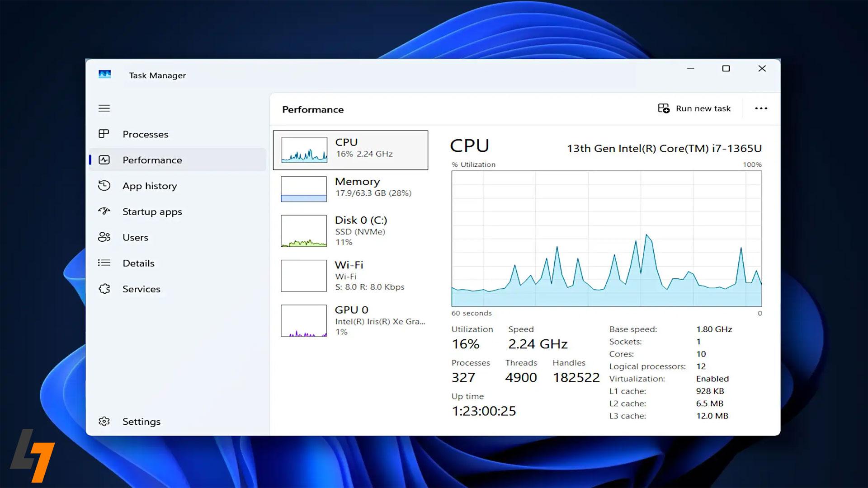This screenshot has height=488, width=868.
Task: Click the Run new task button
Action: click(695, 108)
